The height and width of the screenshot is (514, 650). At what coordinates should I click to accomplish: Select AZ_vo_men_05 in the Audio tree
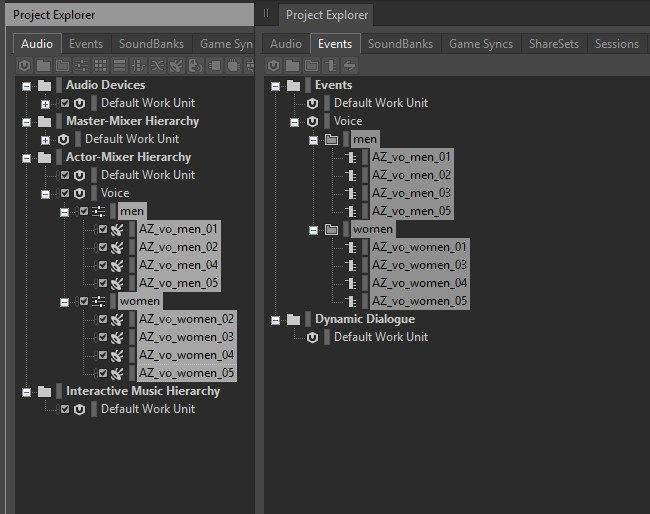[x=179, y=283]
